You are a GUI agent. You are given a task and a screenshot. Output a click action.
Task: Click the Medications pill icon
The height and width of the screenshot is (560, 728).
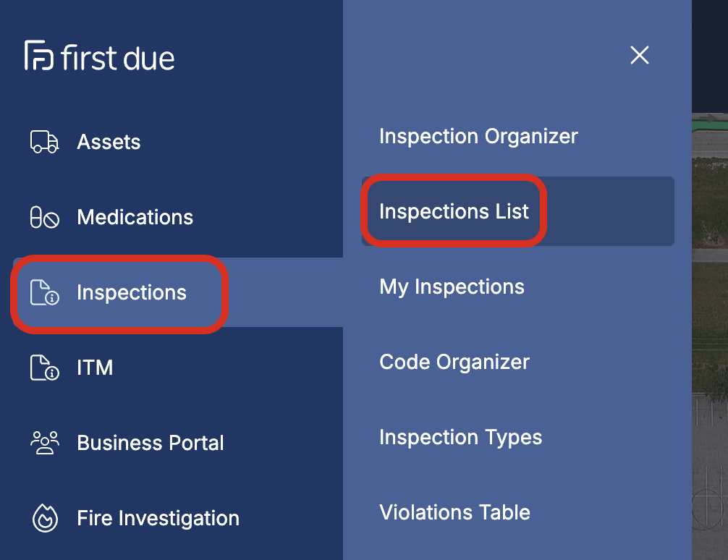tap(45, 217)
